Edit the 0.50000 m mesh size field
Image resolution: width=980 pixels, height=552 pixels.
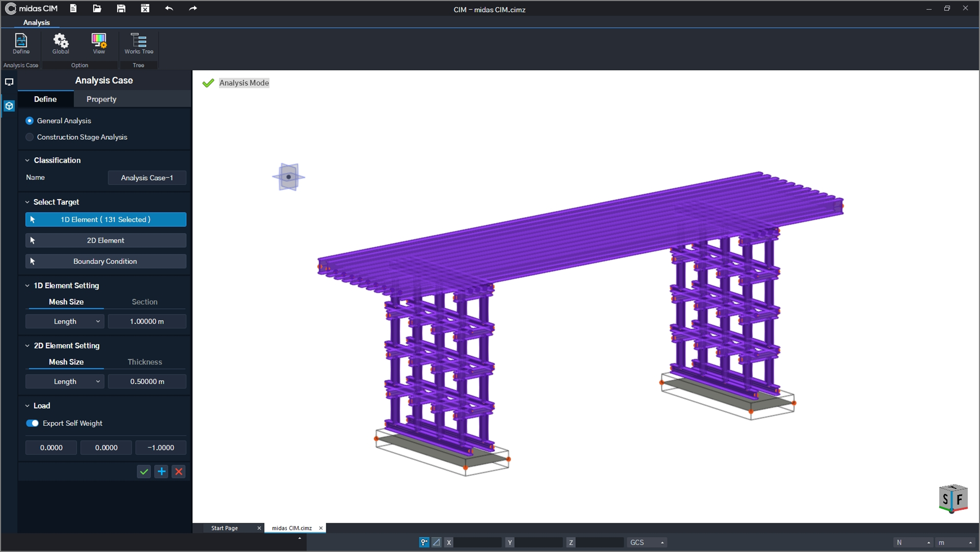coord(147,381)
